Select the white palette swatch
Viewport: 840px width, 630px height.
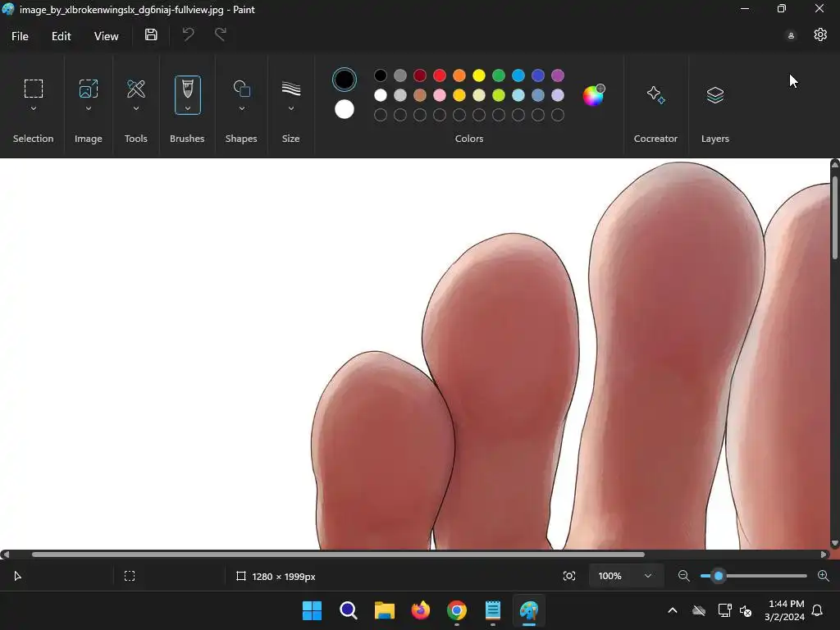pos(381,95)
